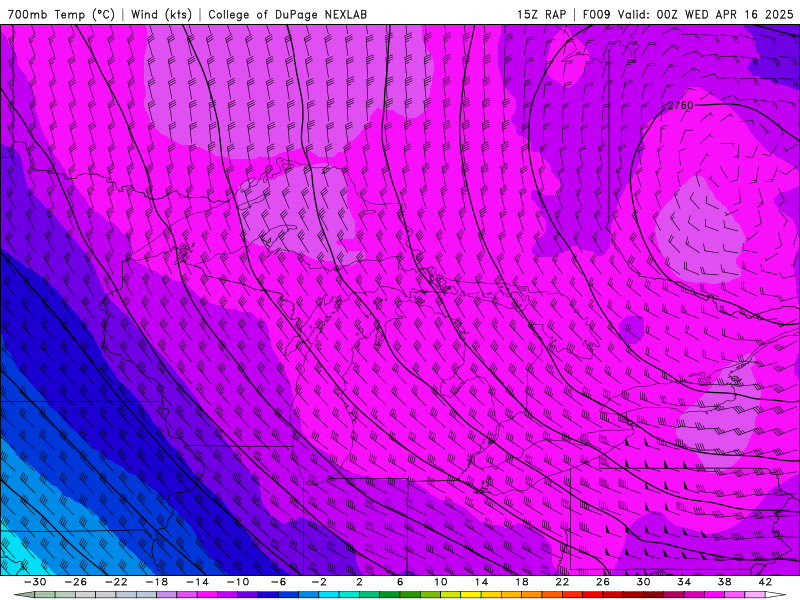Click the '2' value on the color scale
The image size is (800, 600).
(x=359, y=582)
